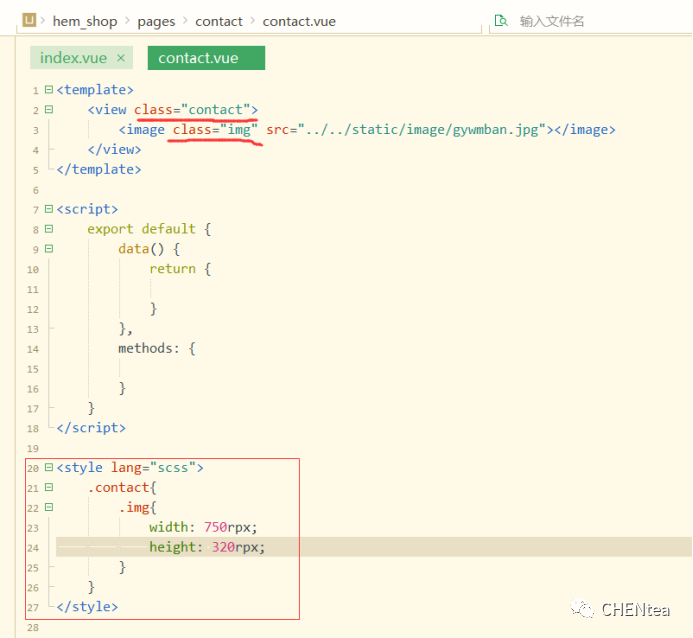Click the closing </image> tag

(x=585, y=129)
